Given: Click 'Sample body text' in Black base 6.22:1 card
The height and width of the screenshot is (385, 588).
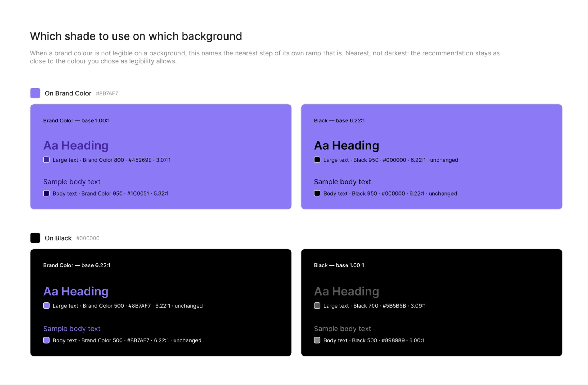Looking at the screenshot, I should 342,182.
